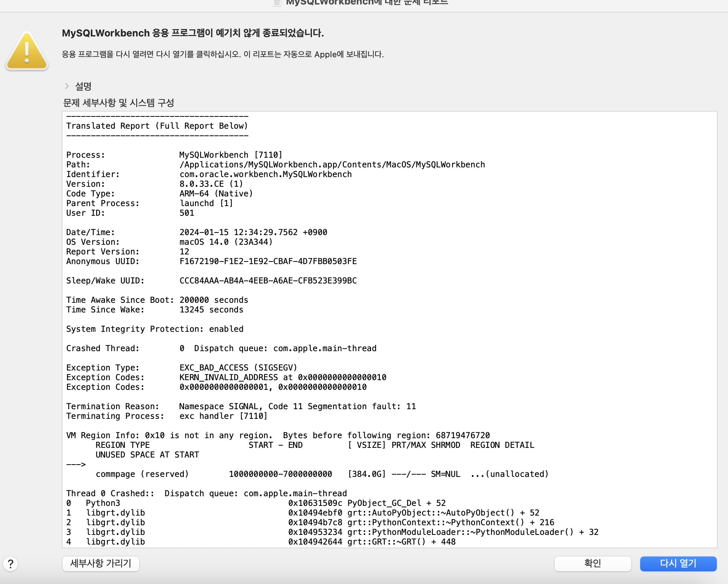Image resolution: width=728 pixels, height=584 pixels.
Task: Click the 'VM Region Info: 0x10' line
Action: [278, 436]
